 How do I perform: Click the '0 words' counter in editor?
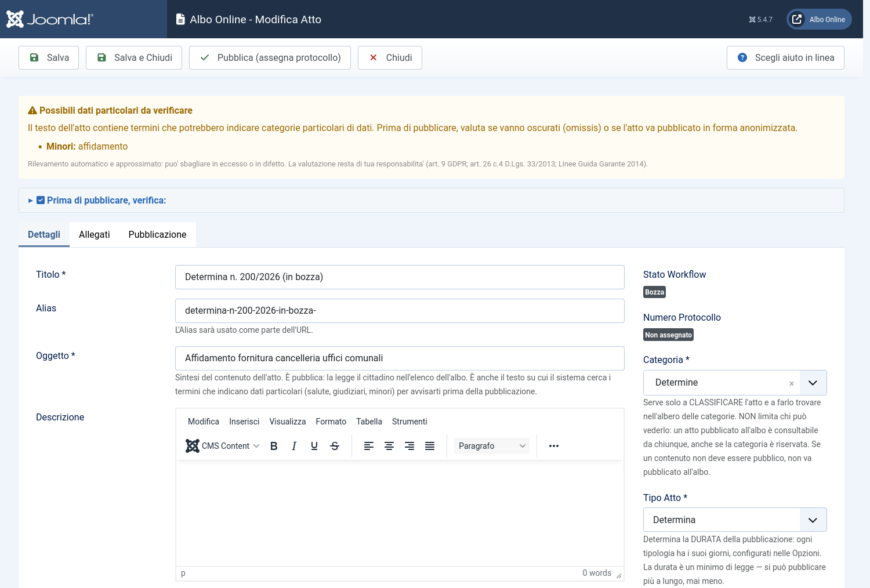pyautogui.click(x=597, y=573)
